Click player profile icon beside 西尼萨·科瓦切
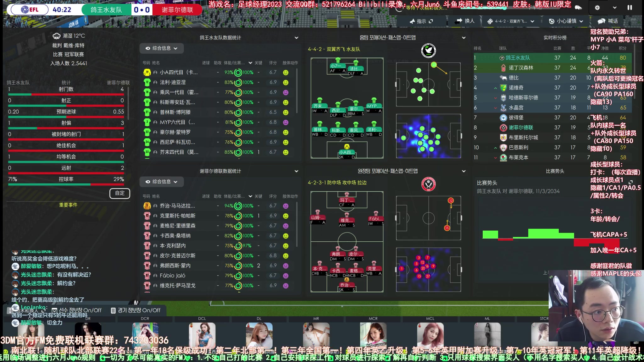Viewport: 644px width, 362px height. tap(155, 142)
